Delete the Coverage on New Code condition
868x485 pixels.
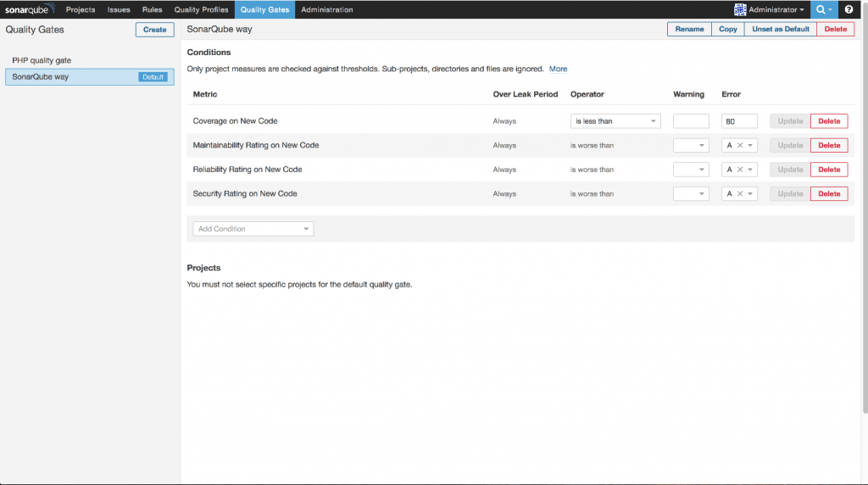[x=829, y=121]
